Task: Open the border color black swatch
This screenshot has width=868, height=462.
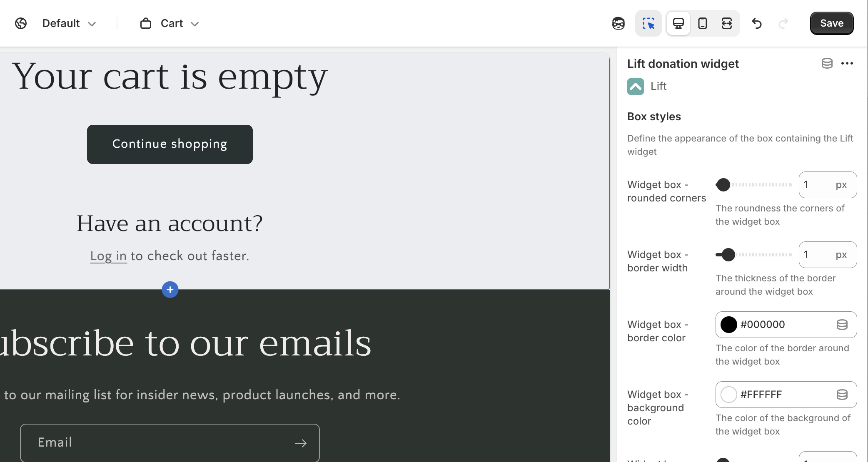Action: 728,325
